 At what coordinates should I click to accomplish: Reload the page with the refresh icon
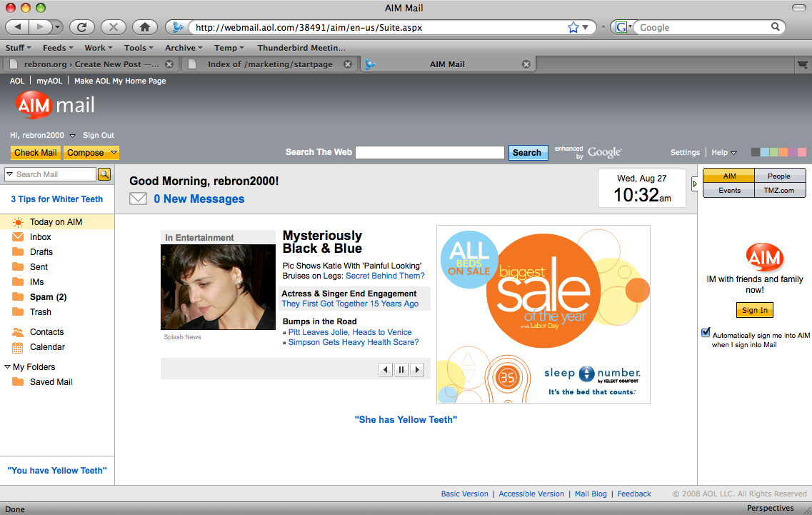pyautogui.click(x=82, y=27)
